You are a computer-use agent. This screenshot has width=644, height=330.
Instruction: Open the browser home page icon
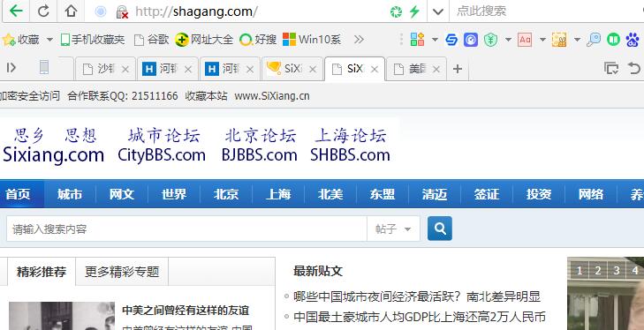[x=71, y=11]
